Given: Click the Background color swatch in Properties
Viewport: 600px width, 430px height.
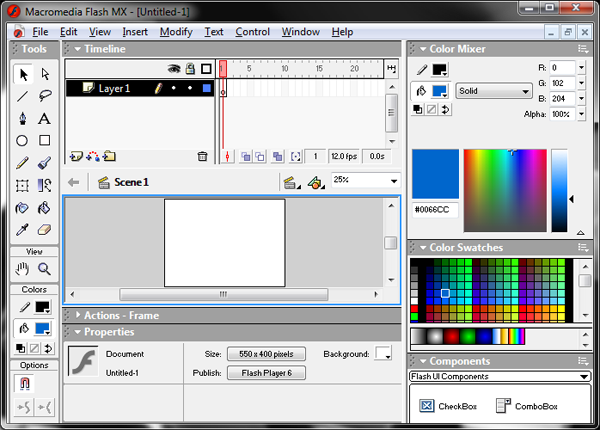Looking at the screenshot, I should 383,353.
